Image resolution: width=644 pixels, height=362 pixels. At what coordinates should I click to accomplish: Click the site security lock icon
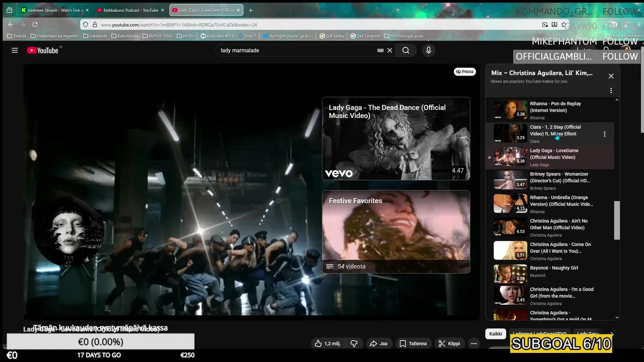(95, 25)
